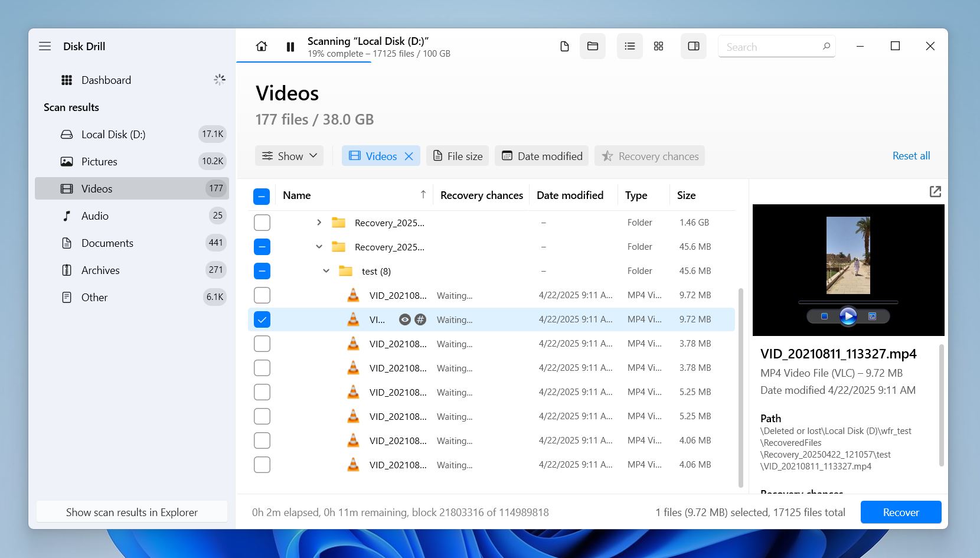The image size is (980, 558).
Task: Toggle the preview panel icon
Action: coord(694,46)
